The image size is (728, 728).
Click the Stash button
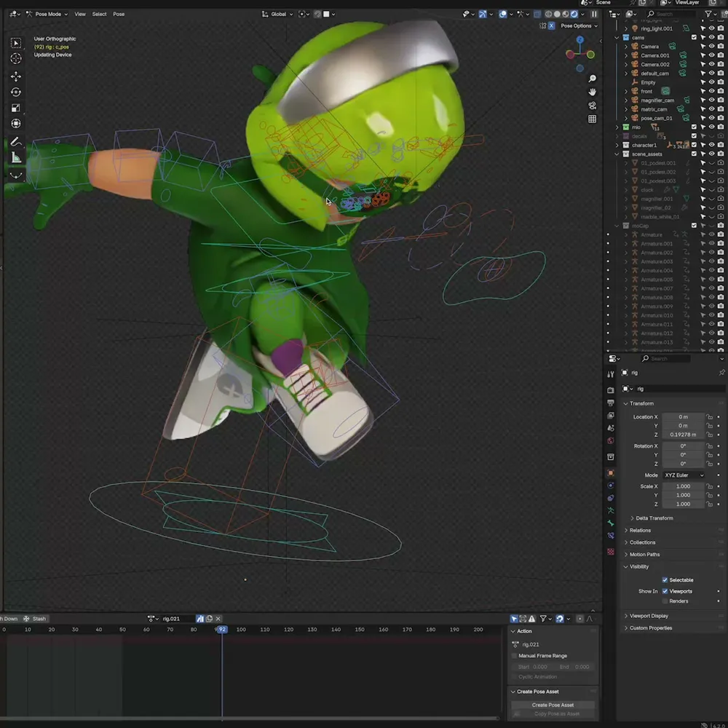click(35, 618)
